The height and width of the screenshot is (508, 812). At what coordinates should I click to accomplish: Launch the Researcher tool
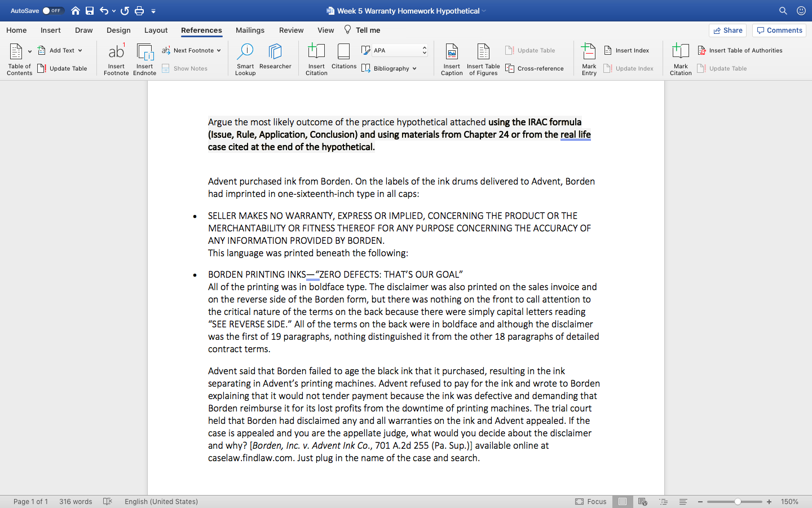275,59
